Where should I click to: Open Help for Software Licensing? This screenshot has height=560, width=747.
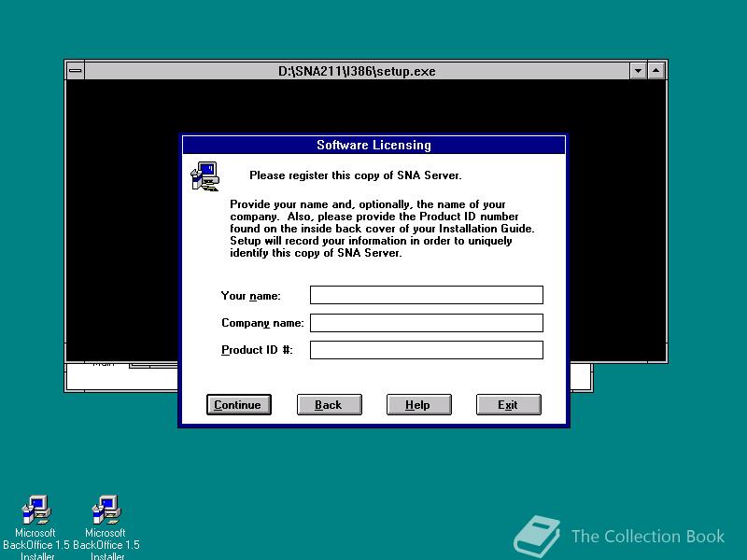[x=418, y=404]
